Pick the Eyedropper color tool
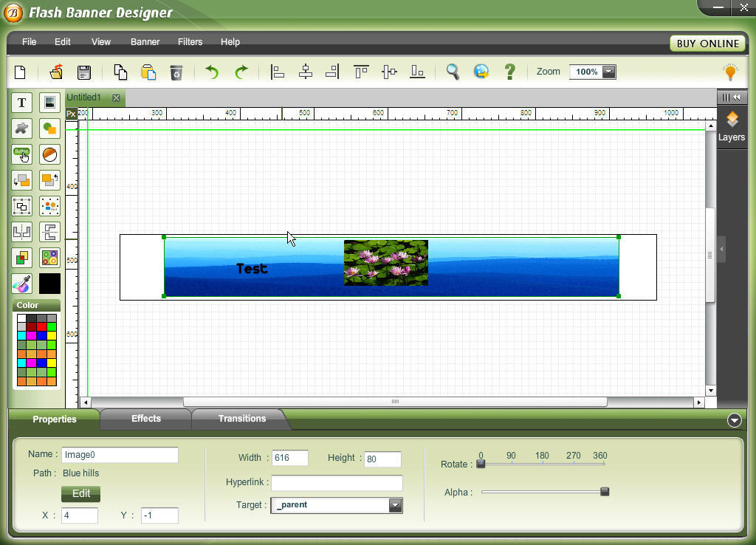Screen dimensions: 756x545 (x=21, y=283)
